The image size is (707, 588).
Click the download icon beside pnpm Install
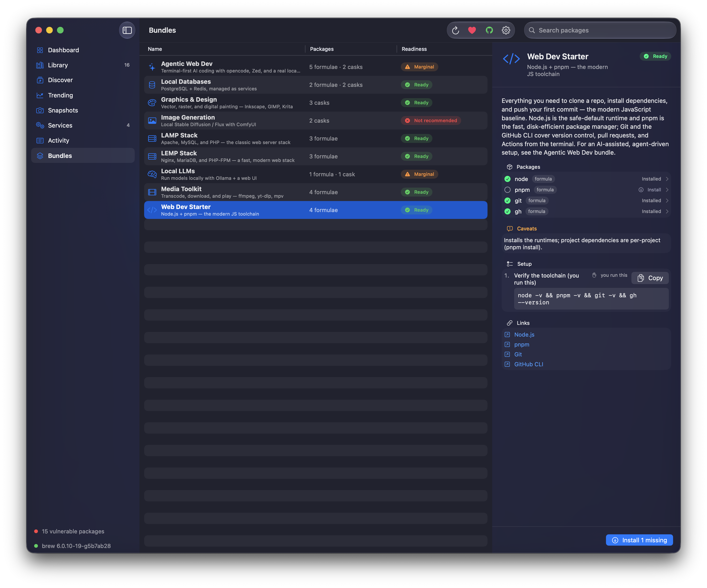641,190
